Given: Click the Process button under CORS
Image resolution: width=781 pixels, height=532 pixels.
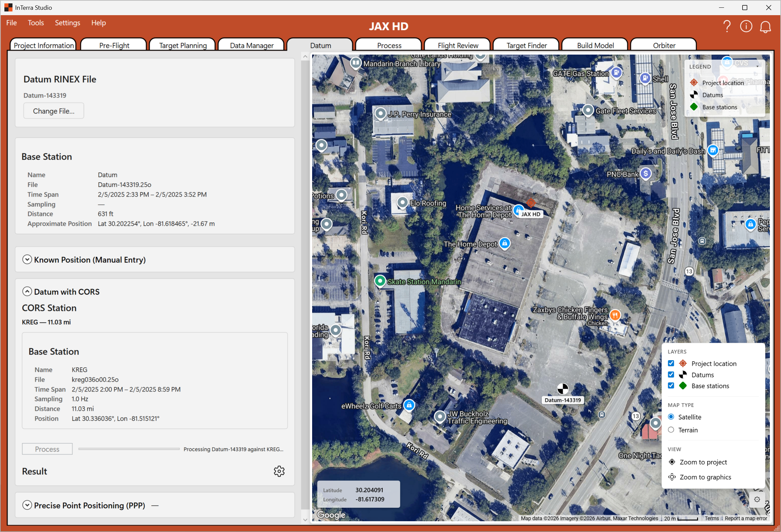Looking at the screenshot, I should (47, 449).
